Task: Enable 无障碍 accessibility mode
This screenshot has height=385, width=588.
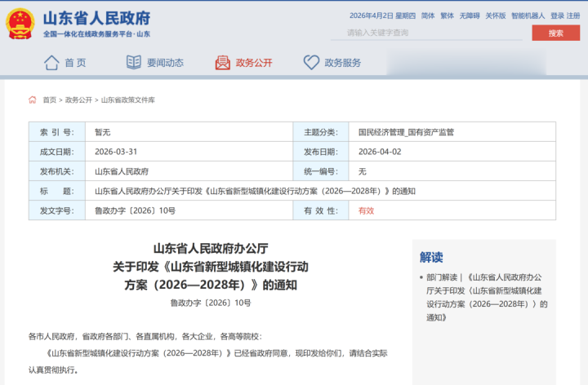Action: 470,15
